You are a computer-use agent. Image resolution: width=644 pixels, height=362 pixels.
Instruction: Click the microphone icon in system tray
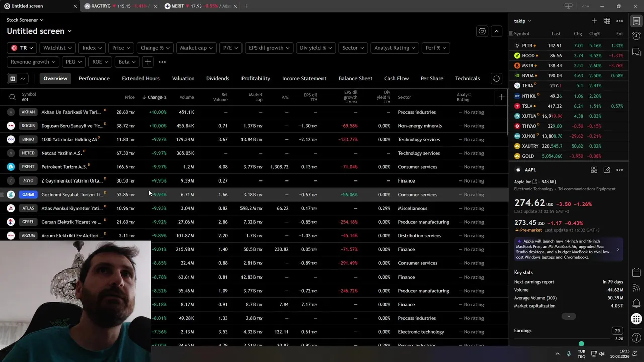[x=569, y=354]
